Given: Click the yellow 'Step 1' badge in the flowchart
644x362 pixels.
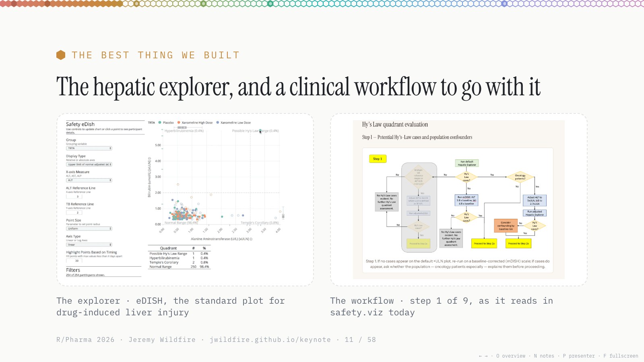Looking at the screenshot, I should click(x=378, y=159).
